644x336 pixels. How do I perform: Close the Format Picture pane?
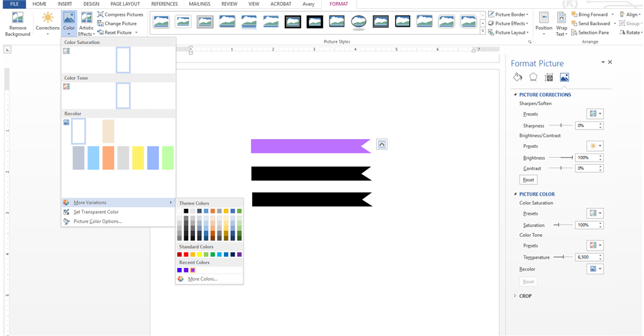point(610,62)
